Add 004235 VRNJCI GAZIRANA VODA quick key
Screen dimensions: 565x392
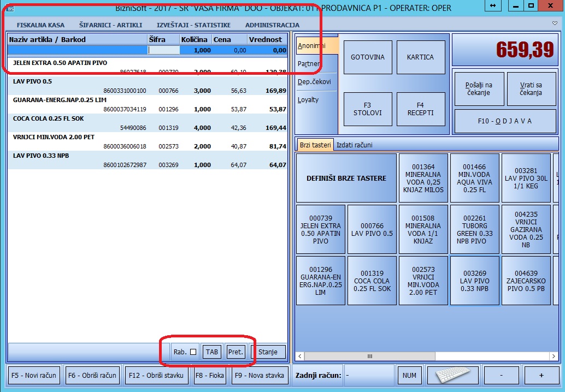[x=526, y=230]
